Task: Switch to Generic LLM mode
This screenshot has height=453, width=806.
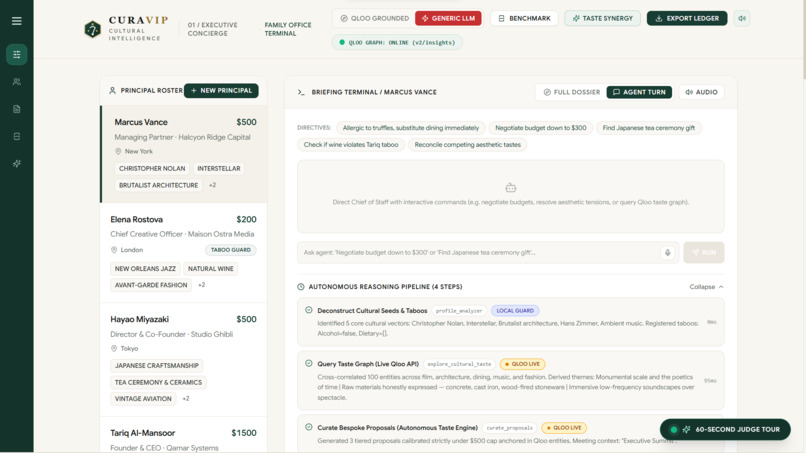Action: 448,19
